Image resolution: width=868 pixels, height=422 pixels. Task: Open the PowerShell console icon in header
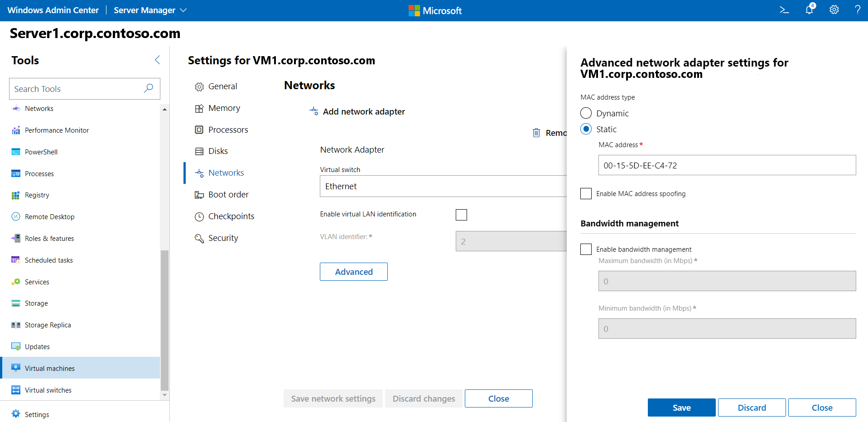[x=784, y=10]
